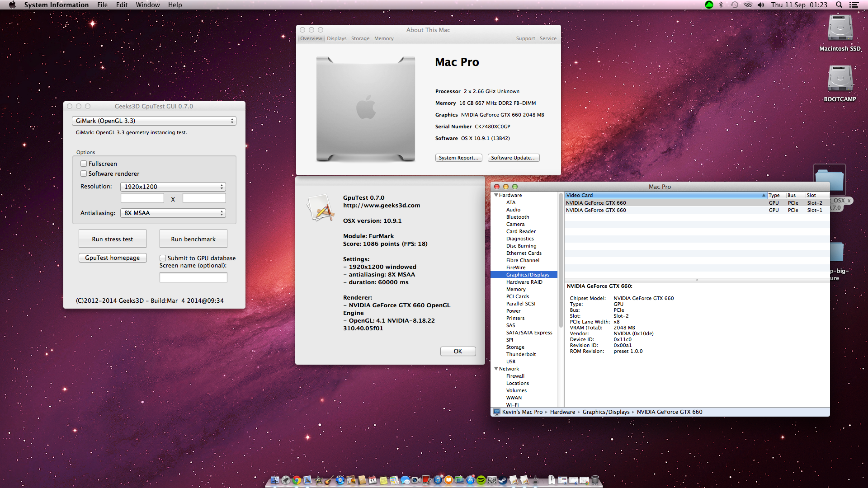Image resolution: width=868 pixels, height=488 pixels.
Task: Open Messages speech bubble in dock
Action: [405, 480]
